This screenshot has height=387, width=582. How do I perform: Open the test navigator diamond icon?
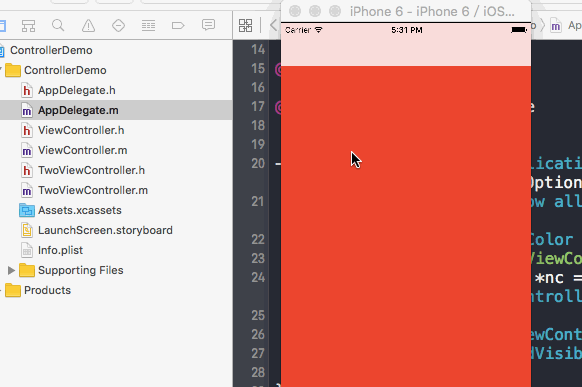[118, 26]
